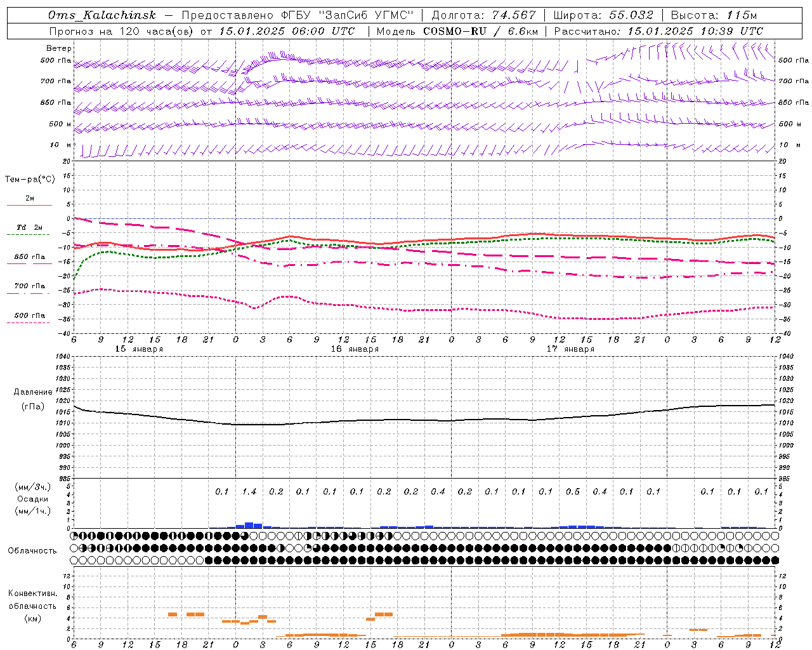Image resolution: width=812 pixels, height=650 pixels.
Task: Click the (мм/3ч.) precipitation unit label
Action: click(33, 487)
